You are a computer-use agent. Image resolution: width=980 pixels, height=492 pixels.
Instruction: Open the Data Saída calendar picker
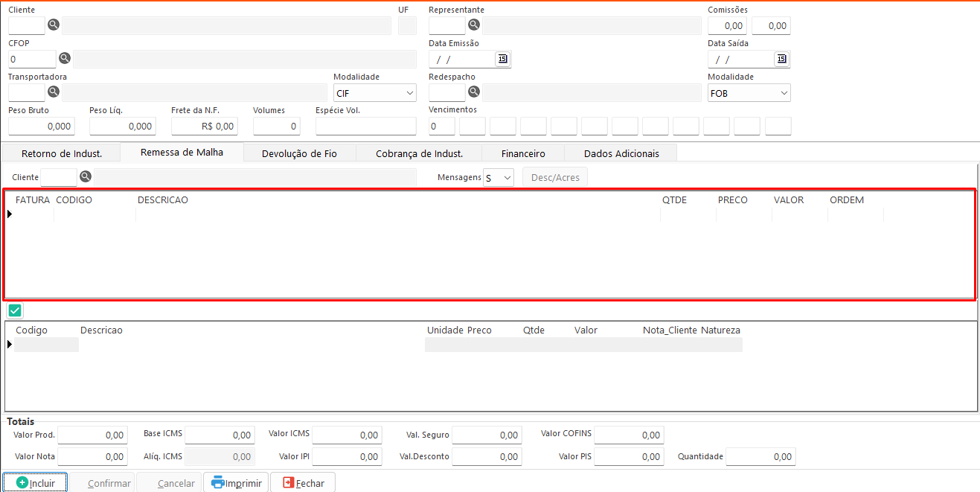[x=781, y=59]
